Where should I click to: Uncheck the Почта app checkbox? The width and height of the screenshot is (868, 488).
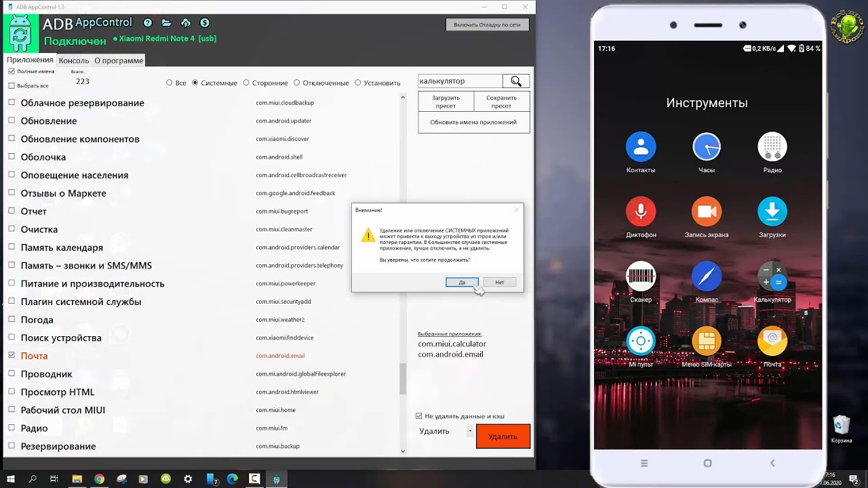[x=12, y=355]
